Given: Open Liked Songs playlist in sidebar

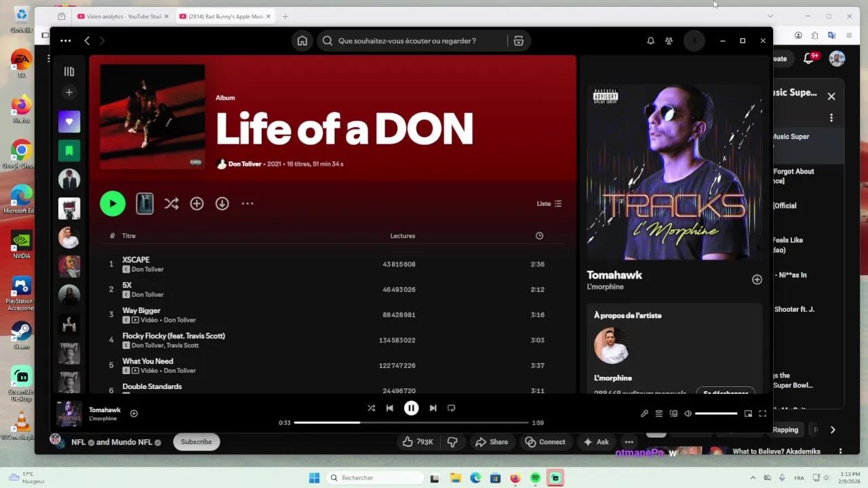Looking at the screenshot, I should coord(69,122).
